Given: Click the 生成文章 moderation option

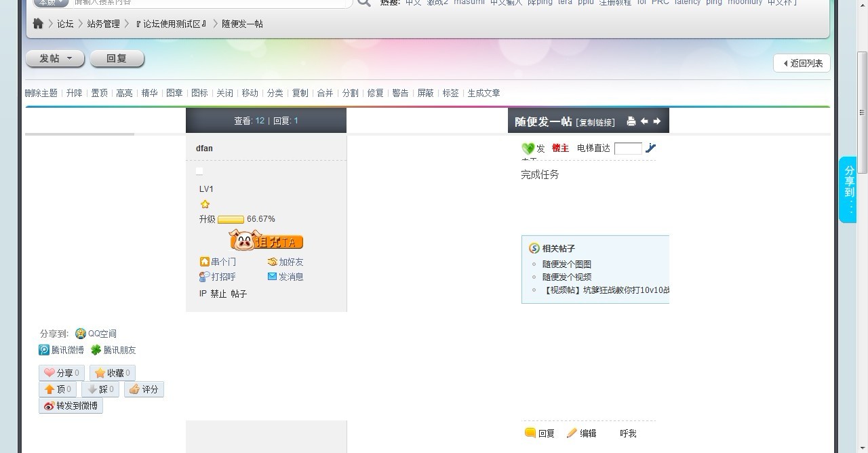Looking at the screenshot, I should (x=484, y=93).
